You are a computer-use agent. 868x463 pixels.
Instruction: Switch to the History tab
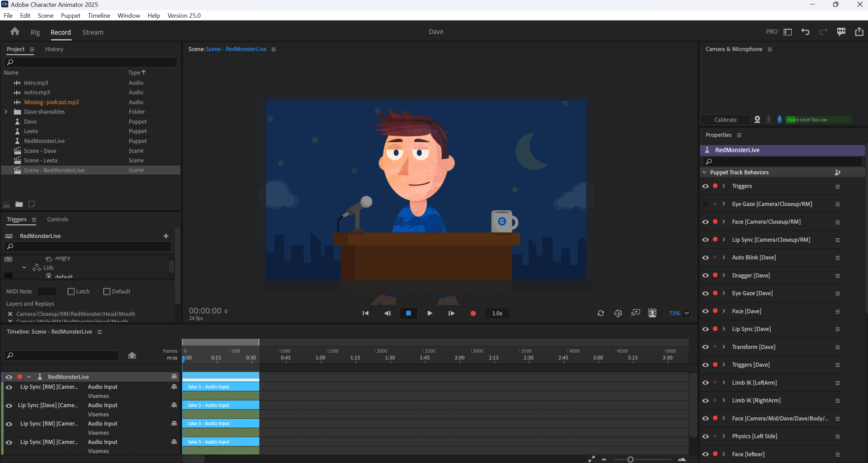click(x=54, y=49)
